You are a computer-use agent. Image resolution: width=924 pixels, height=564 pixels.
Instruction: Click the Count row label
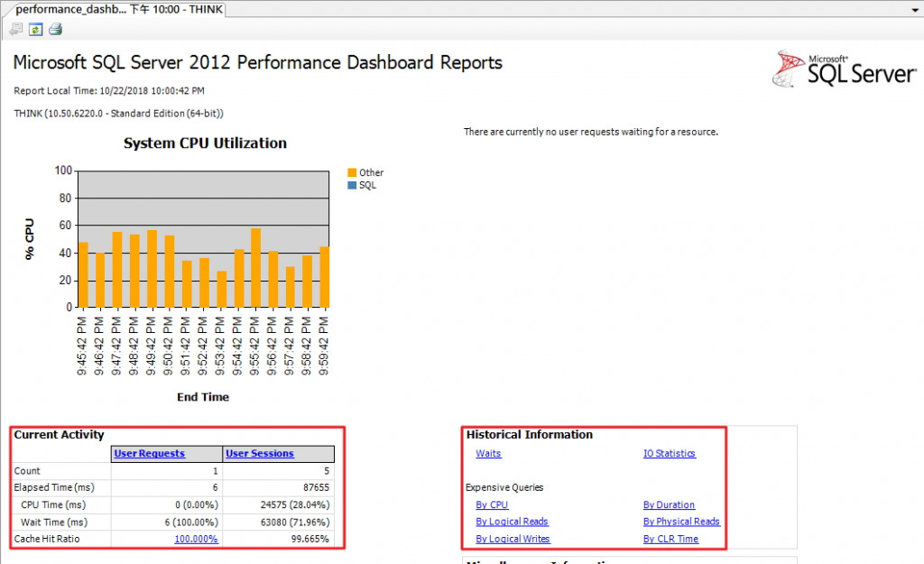27,471
